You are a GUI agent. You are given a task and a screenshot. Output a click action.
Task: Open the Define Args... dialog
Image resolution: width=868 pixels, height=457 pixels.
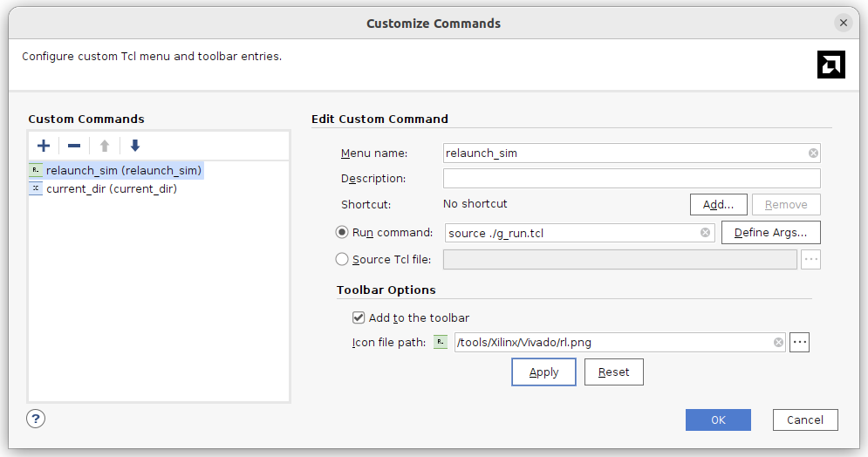(770, 233)
